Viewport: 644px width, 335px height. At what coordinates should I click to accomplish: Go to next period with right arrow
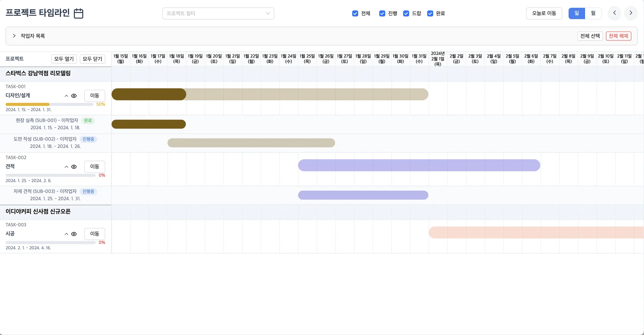tap(631, 13)
